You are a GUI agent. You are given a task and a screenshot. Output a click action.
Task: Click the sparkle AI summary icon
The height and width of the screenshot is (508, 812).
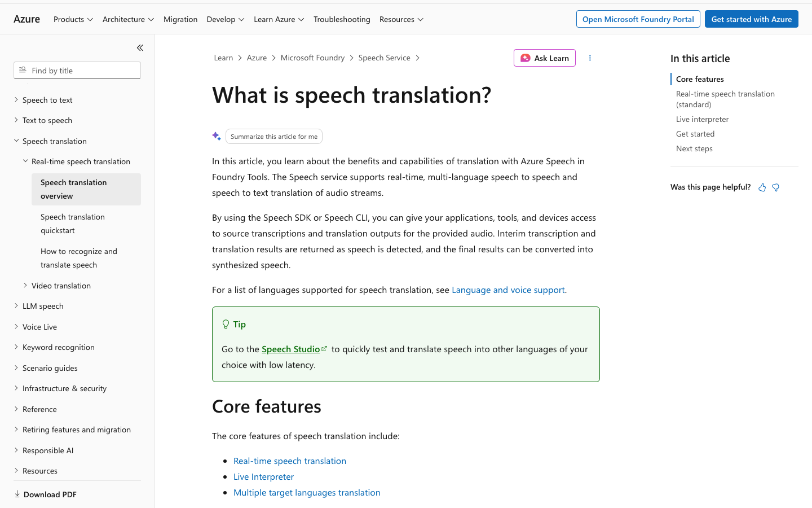coord(217,136)
